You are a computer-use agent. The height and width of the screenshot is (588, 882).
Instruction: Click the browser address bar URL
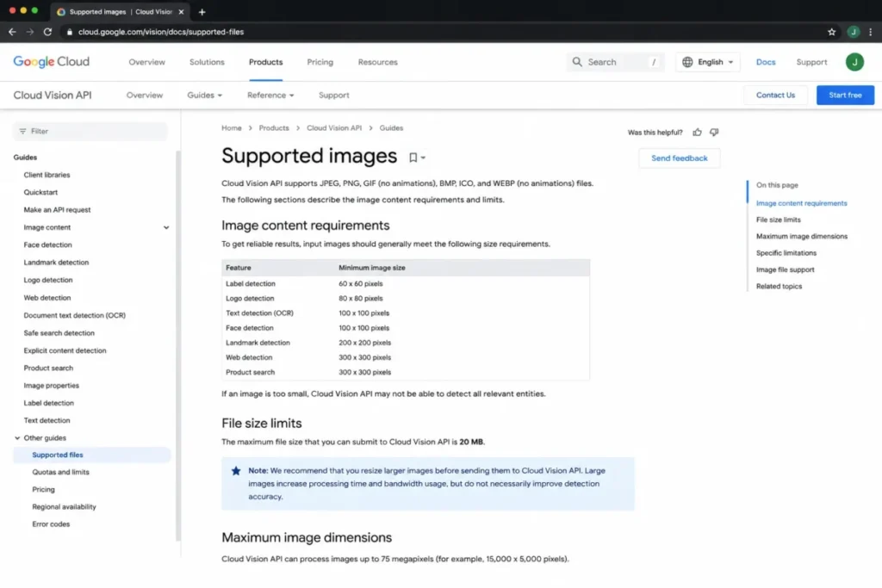tap(161, 32)
